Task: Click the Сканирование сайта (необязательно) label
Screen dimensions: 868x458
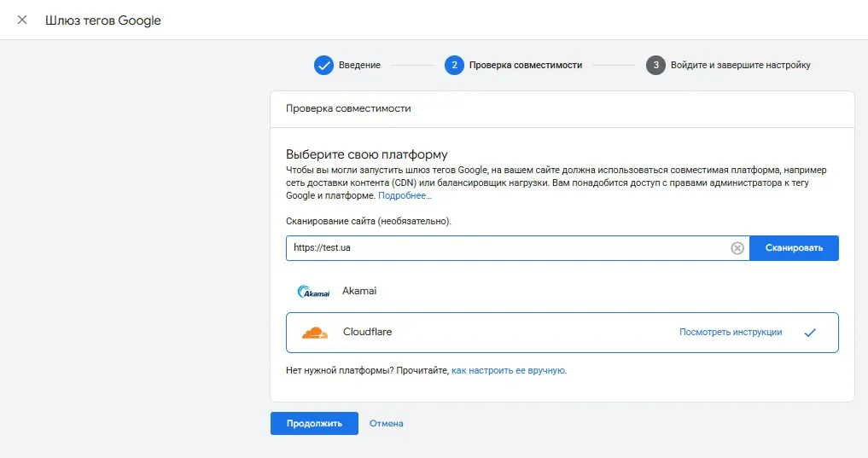Action: [369, 221]
